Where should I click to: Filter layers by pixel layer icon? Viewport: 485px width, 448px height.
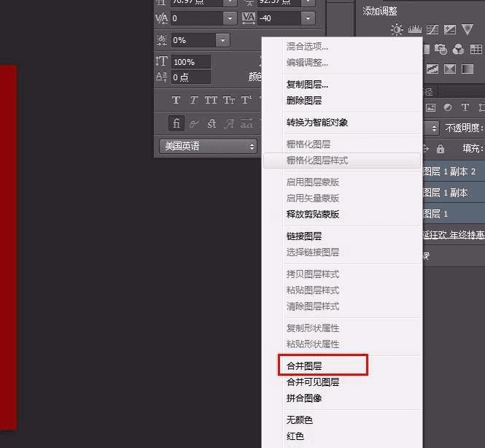(x=430, y=107)
